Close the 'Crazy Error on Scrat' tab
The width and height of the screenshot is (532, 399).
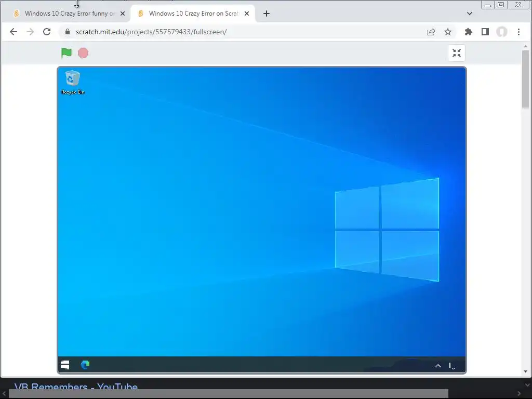[x=247, y=14]
